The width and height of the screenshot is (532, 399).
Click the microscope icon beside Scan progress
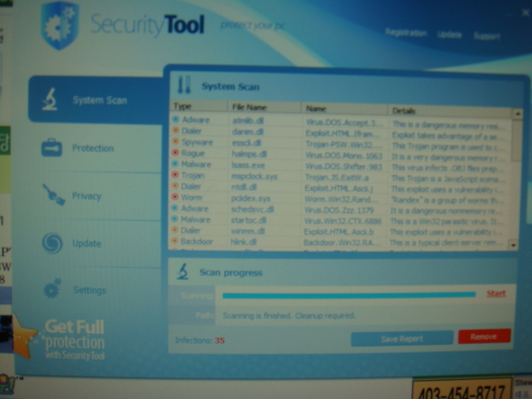183,272
